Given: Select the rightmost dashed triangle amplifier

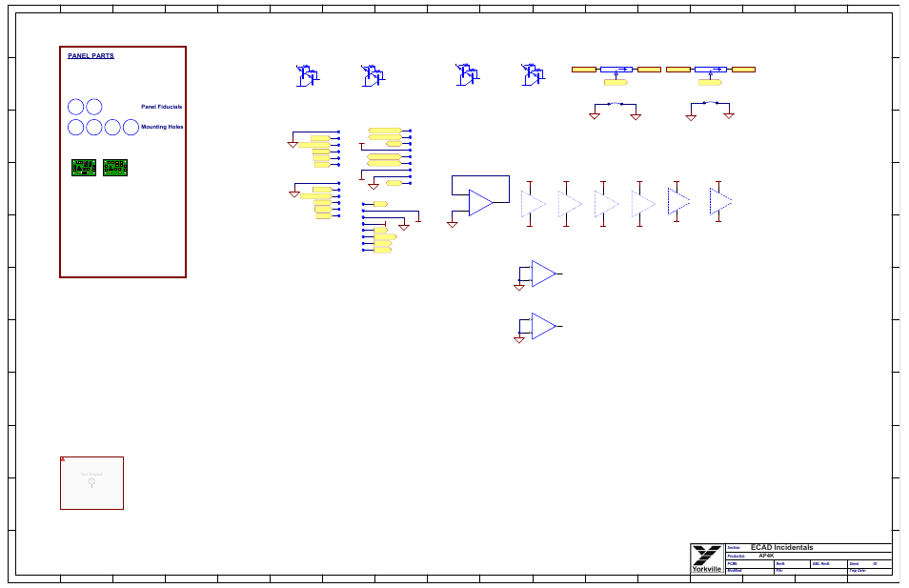Looking at the screenshot, I should coord(720,202).
